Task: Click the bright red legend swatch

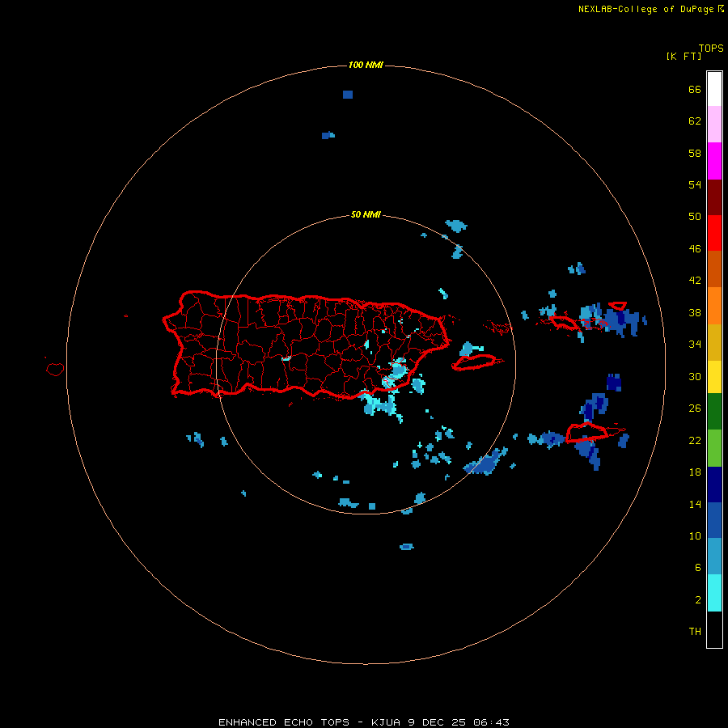Action: click(714, 233)
